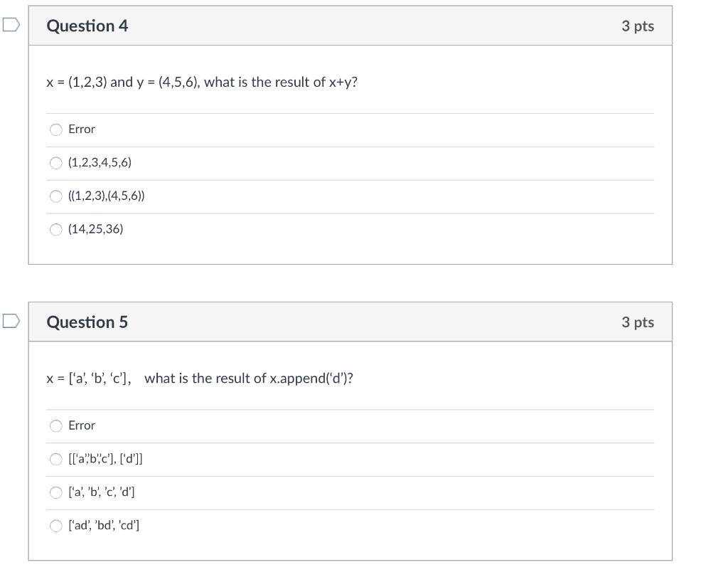Click the (1,2,3,4,5,6) answer label text
Viewport: 728px width, 582px height.
point(100,162)
